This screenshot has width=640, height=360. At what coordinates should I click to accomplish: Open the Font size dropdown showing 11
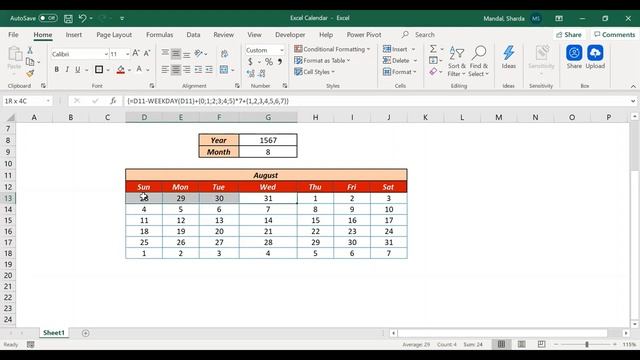120,54
